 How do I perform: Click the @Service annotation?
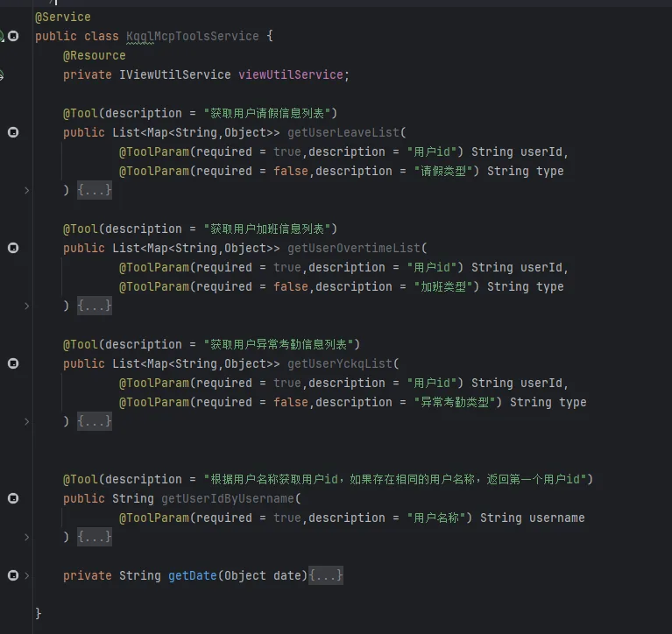point(63,18)
